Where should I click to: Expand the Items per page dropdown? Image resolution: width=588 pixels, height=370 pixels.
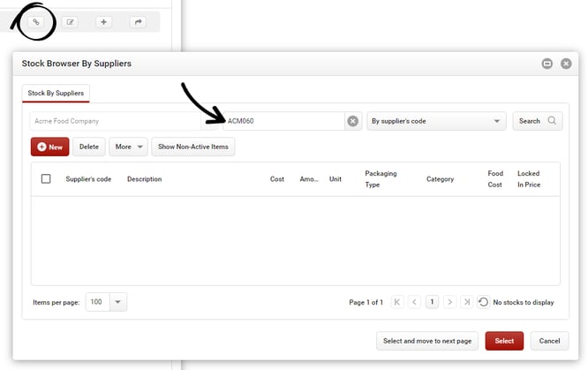point(117,302)
